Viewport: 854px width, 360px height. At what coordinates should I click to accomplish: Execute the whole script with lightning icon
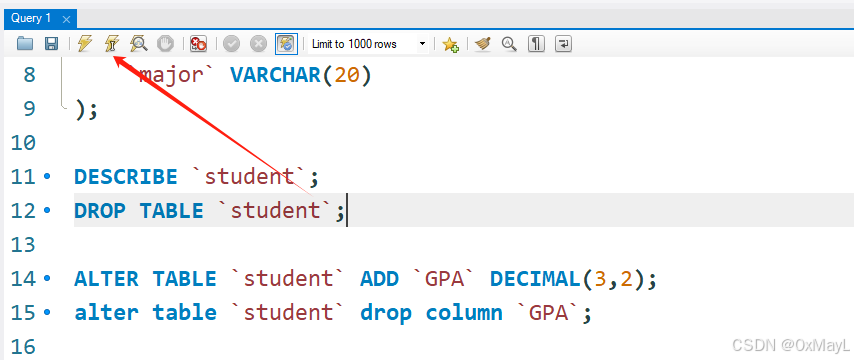click(x=84, y=44)
